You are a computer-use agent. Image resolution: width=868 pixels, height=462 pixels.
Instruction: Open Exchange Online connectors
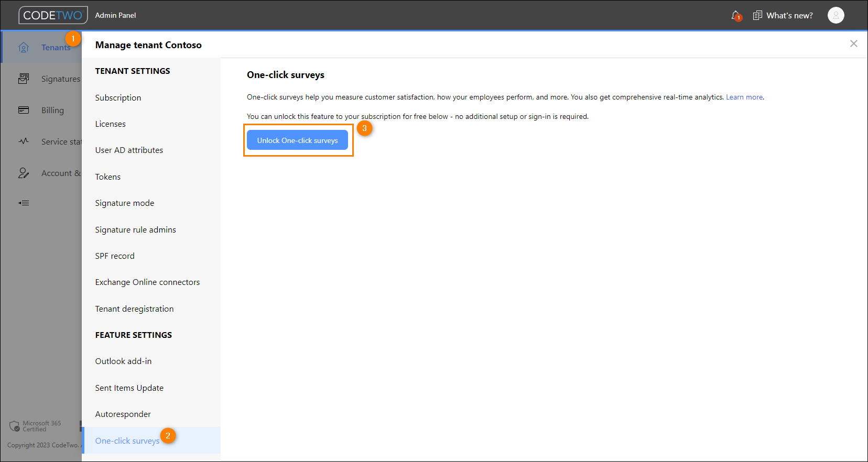[x=147, y=282]
